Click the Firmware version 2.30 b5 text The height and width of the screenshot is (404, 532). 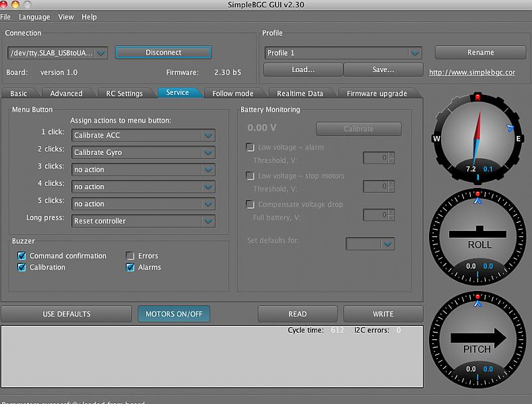pyautogui.click(x=228, y=72)
